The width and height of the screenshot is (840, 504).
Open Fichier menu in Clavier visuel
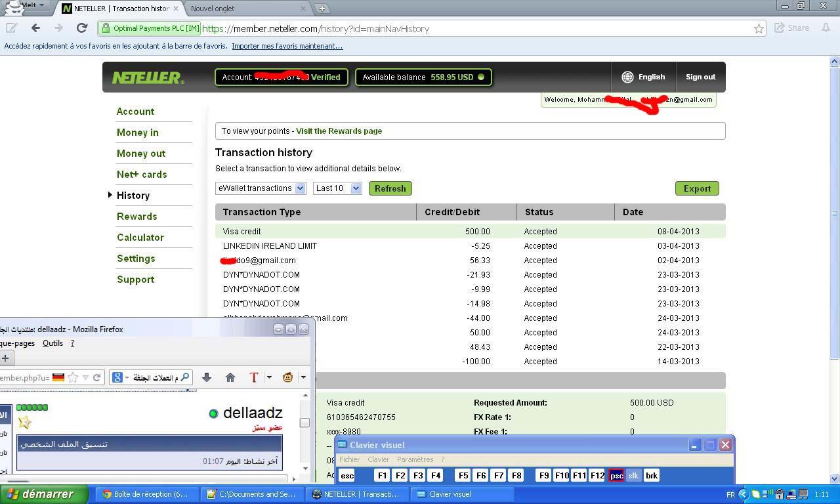349,459
